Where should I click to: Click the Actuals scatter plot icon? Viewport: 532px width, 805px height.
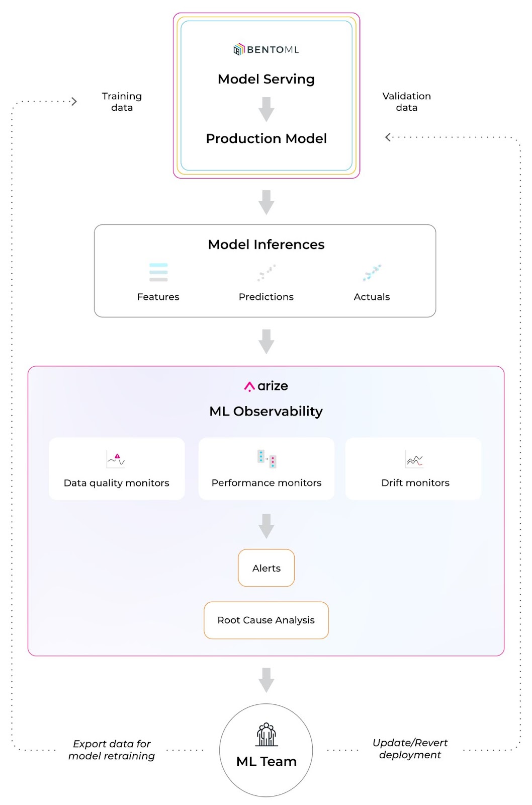[x=372, y=273]
